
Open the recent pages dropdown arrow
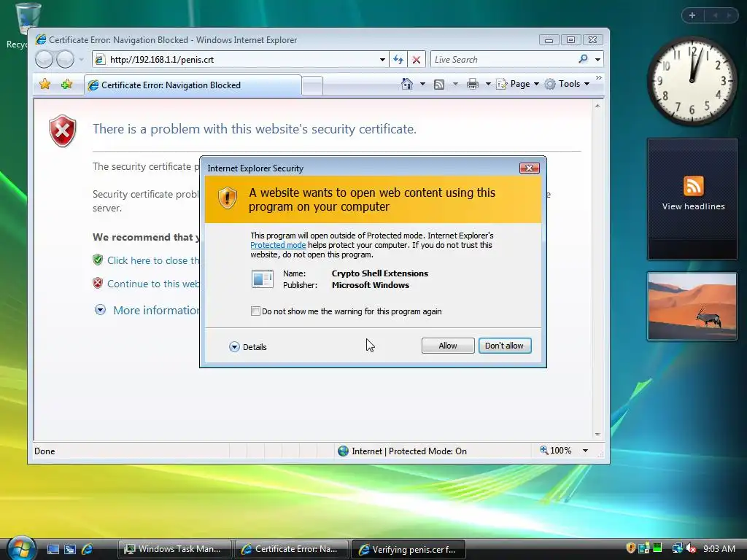click(x=82, y=60)
